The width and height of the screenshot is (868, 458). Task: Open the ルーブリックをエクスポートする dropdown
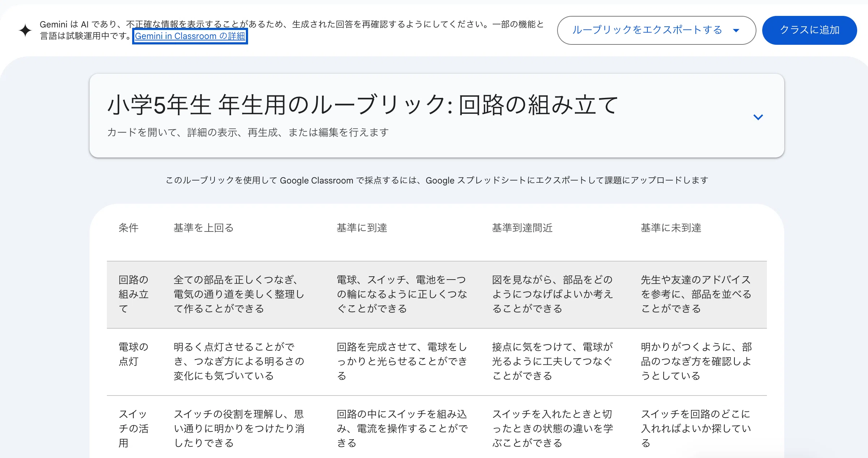656,30
